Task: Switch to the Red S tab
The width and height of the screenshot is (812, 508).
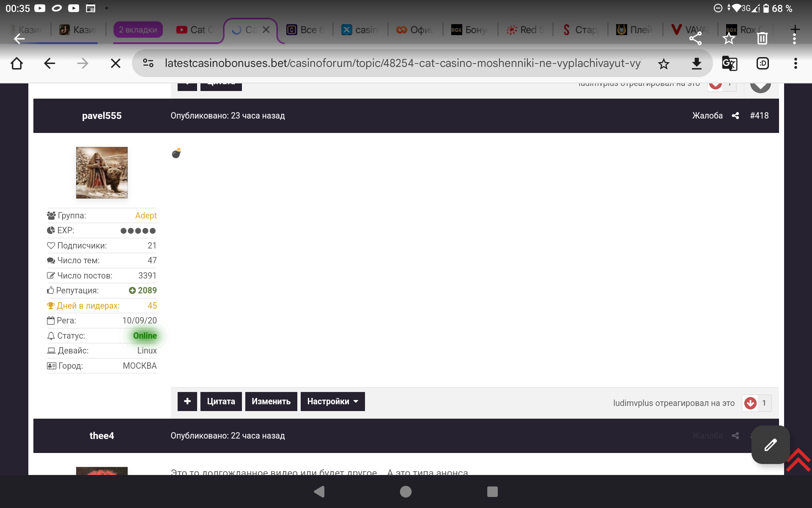Action: 526,30
